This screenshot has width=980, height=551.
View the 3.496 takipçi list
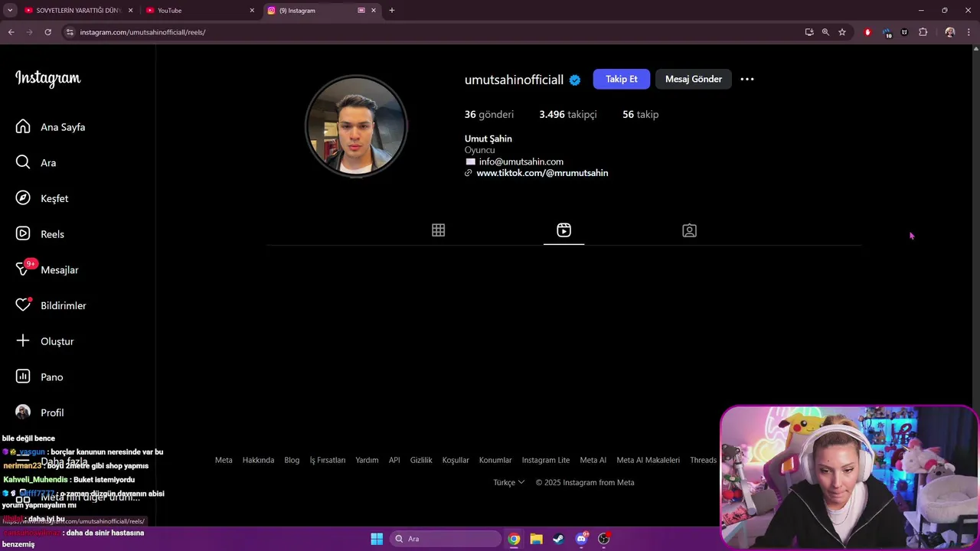(x=567, y=114)
